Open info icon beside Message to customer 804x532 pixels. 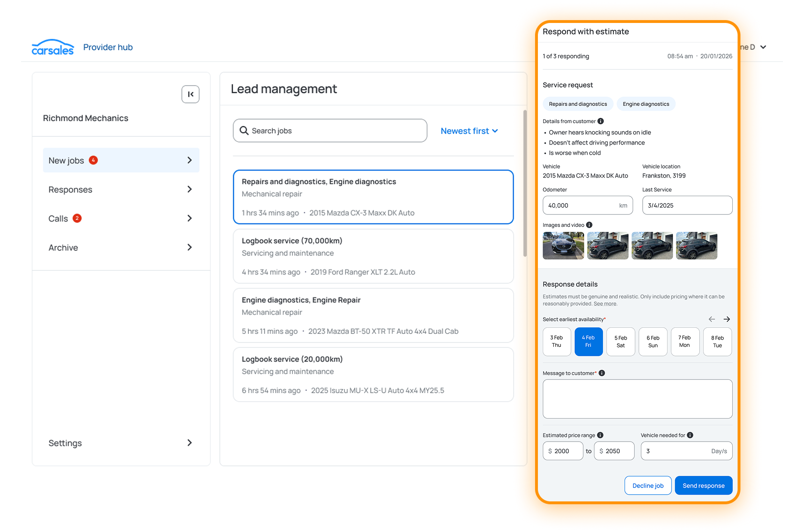coord(602,373)
